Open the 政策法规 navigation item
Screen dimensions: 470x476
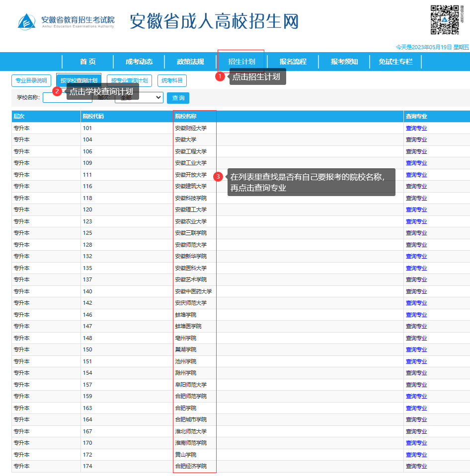click(190, 62)
